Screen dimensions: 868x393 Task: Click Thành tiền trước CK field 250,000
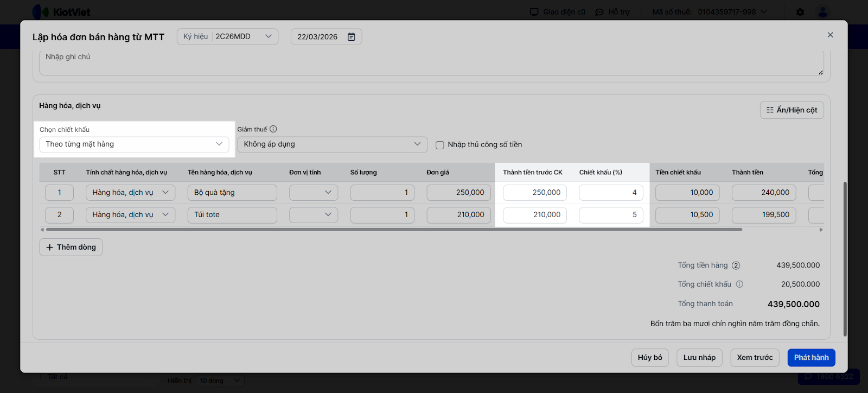coord(535,193)
